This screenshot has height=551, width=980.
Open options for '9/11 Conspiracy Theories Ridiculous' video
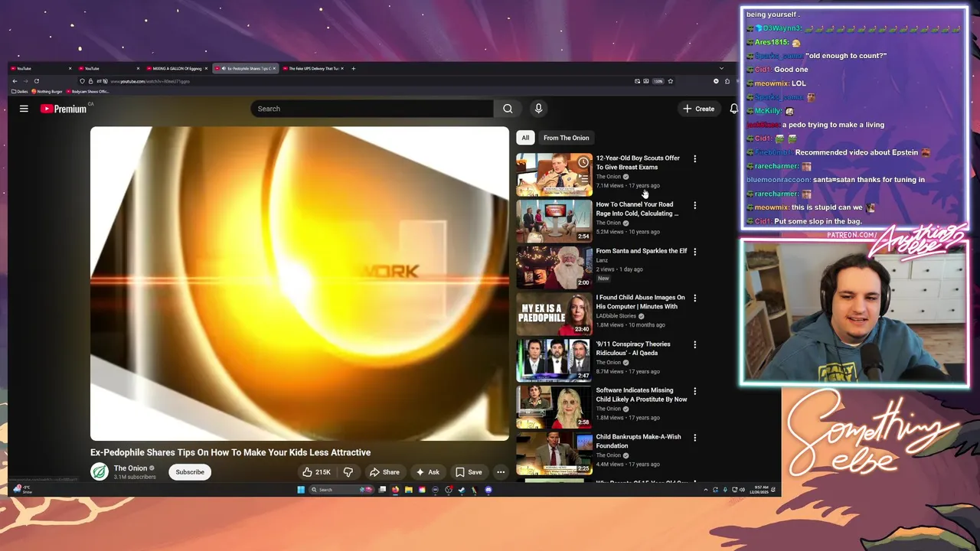point(694,344)
